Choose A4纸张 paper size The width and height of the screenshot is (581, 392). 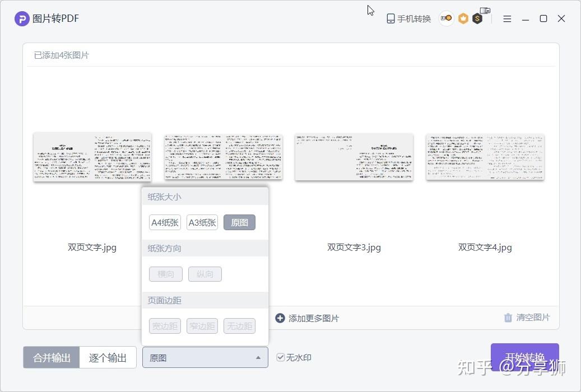tap(165, 222)
